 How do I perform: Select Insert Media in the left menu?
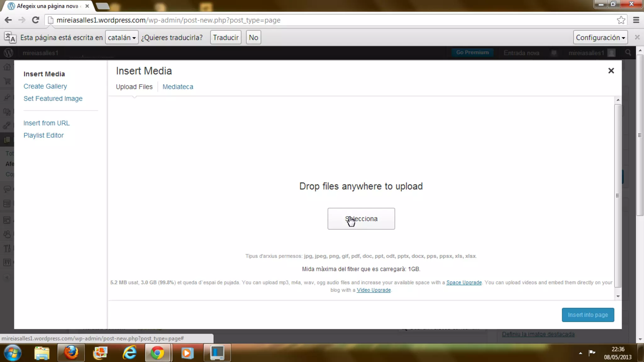coord(44,74)
